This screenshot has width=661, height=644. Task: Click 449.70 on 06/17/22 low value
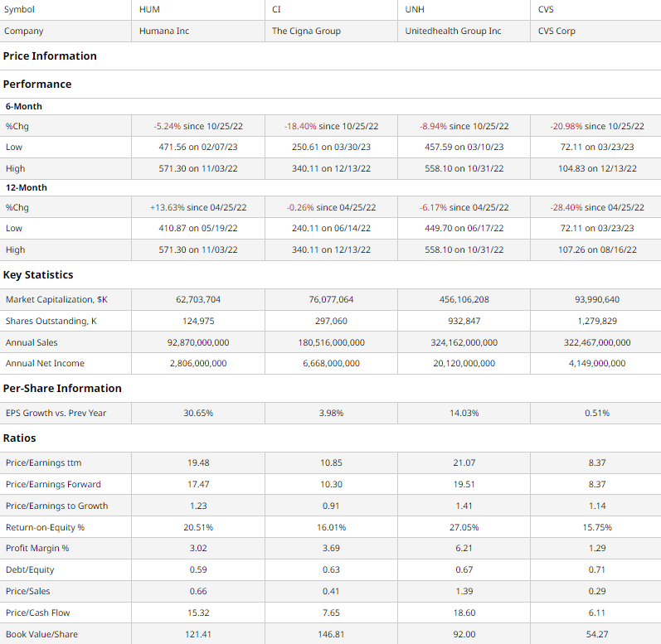(x=464, y=228)
